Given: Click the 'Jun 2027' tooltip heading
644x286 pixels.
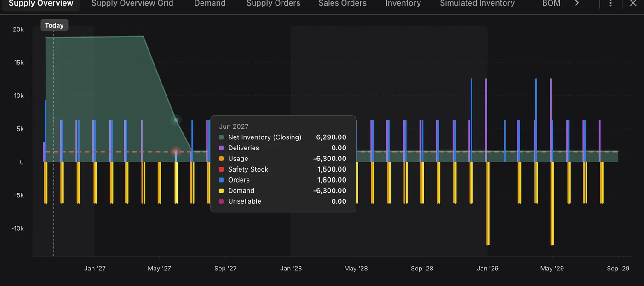Looking at the screenshot, I should click(234, 126).
